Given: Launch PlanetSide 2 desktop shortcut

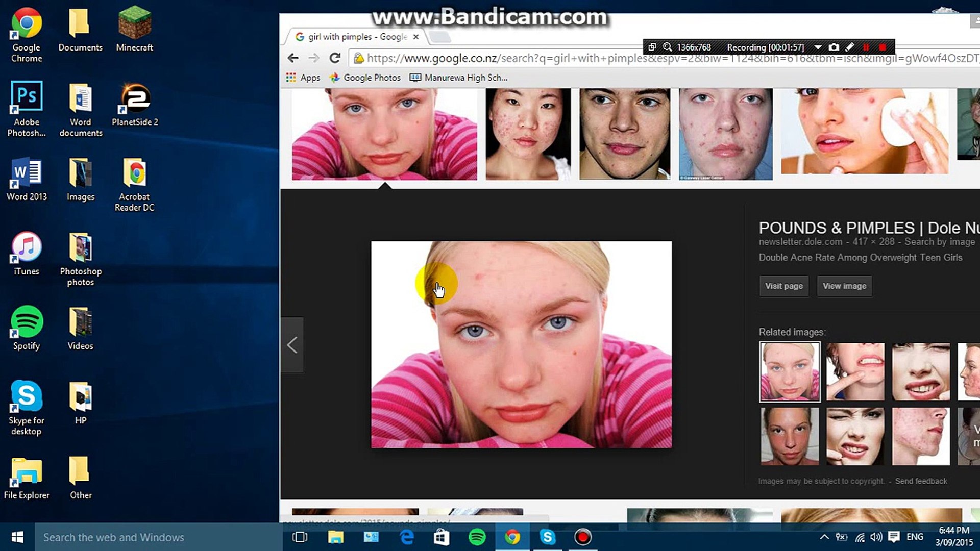Looking at the screenshot, I should [x=135, y=105].
